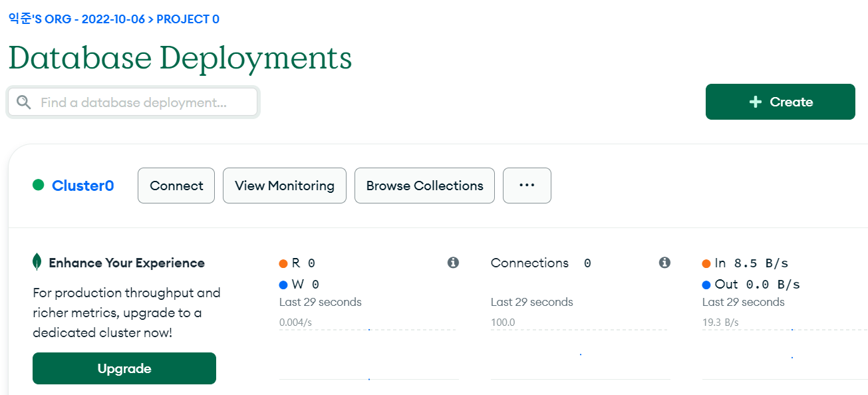Click the Create button
The width and height of the screenshot is (868, 395).
(780, 102)
